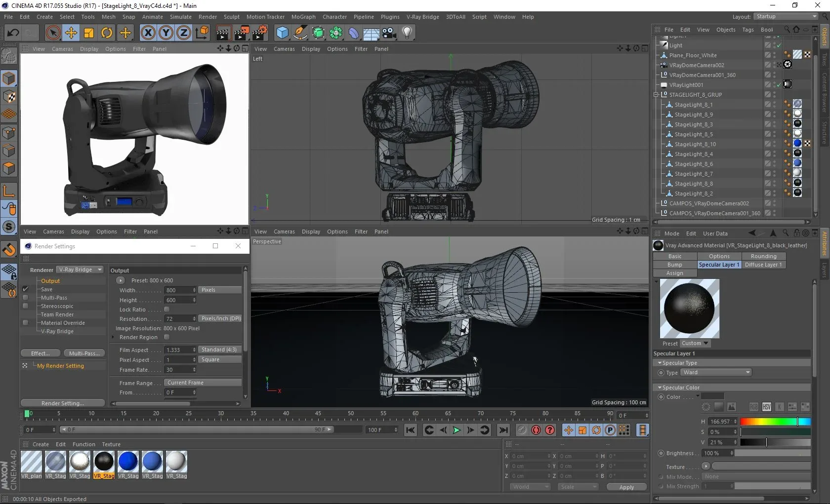Select black VR_Stag material thumbnail

[104, 465]
